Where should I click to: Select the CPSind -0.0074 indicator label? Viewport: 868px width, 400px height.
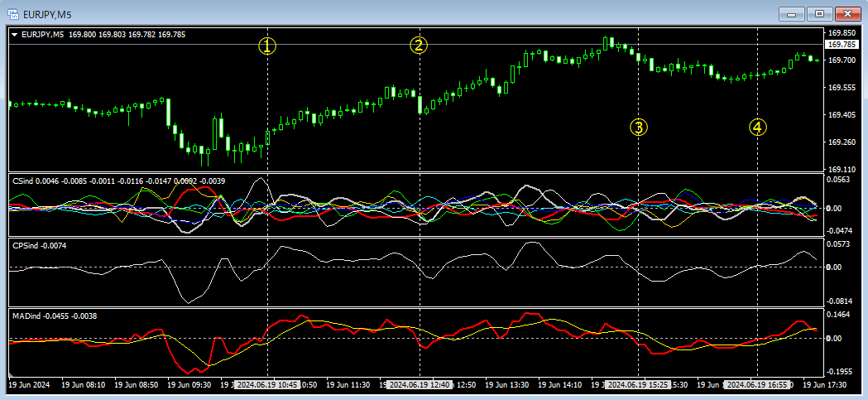tap(39, 245)
